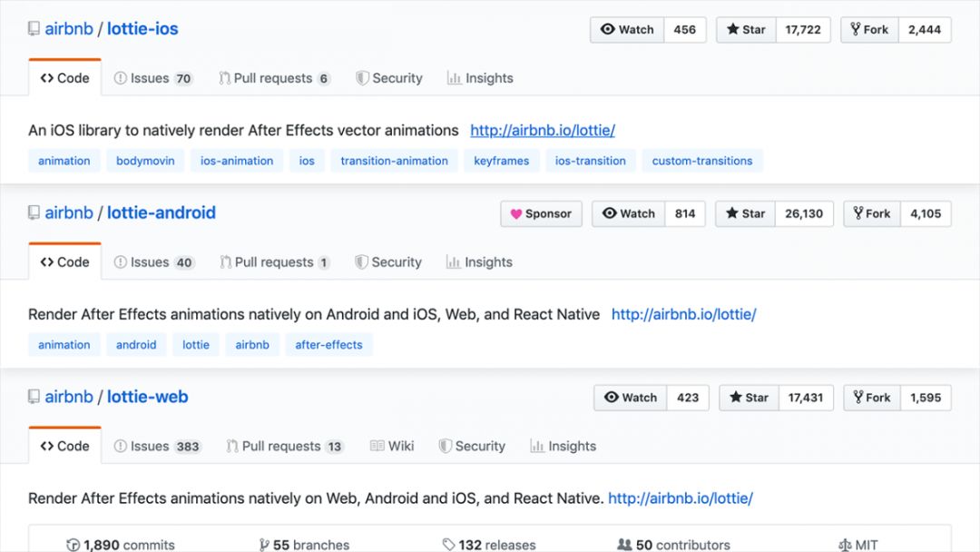Select the ios-animation topic tag
This screenshot has width=980, height=552.
coord(237,161)
